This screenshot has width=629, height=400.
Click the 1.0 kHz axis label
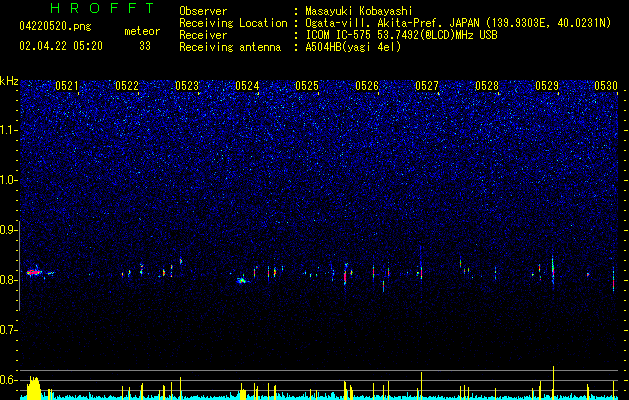tap(9, 180)
